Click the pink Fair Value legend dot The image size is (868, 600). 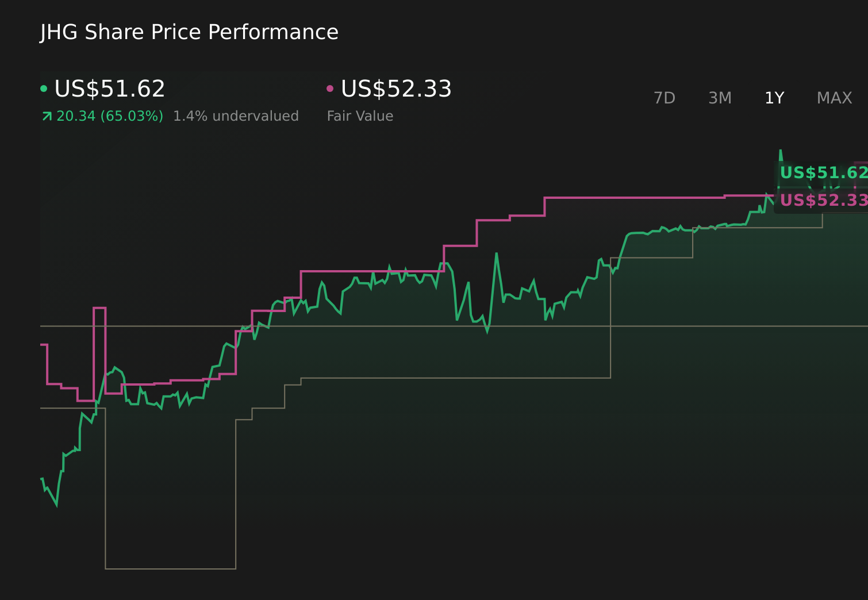click(x=329, y=88)
